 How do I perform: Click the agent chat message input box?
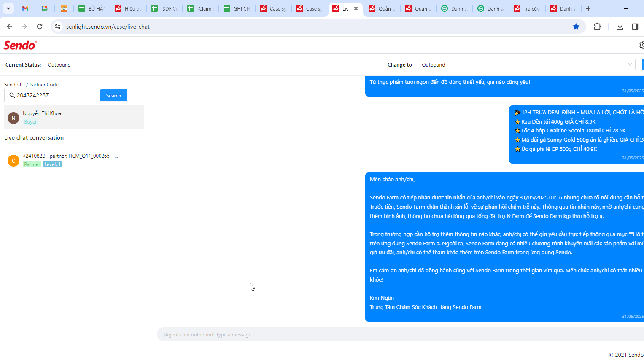[x=401, y=334]
